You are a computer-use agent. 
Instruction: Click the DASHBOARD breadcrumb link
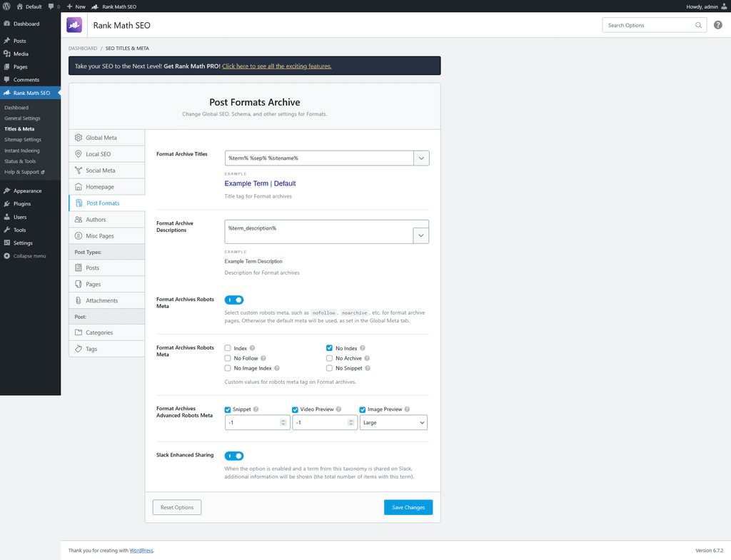coord(83,49)
